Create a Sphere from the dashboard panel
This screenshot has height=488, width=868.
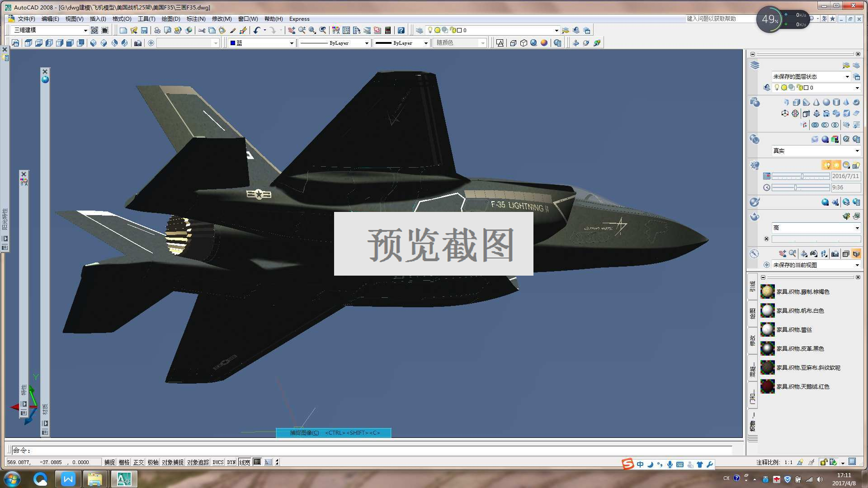pyautogui.click(x=826, y=102)
